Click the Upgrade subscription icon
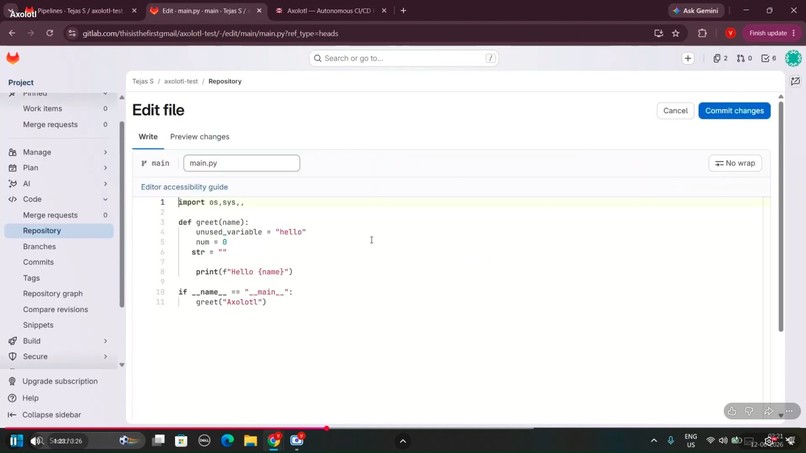Image resolution: width=806 pixels, height=453 pixels. click(x=12, y=381)
